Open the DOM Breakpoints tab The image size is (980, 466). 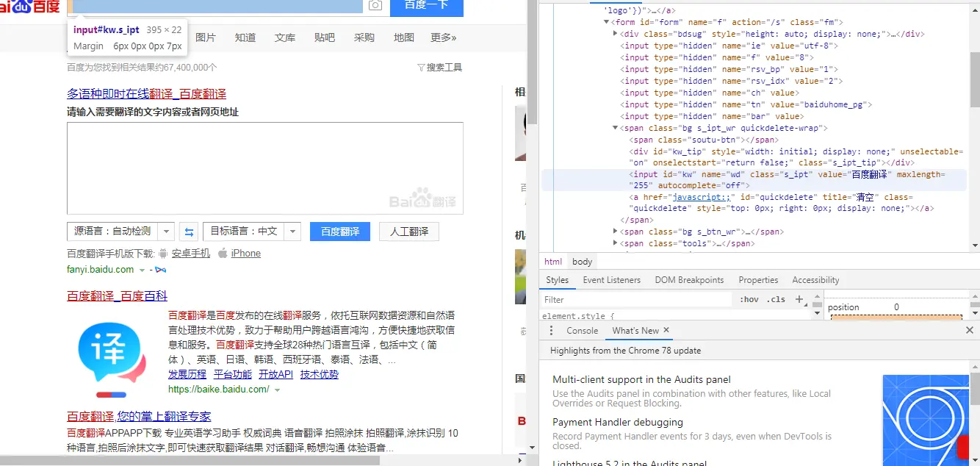pos(689,280)
